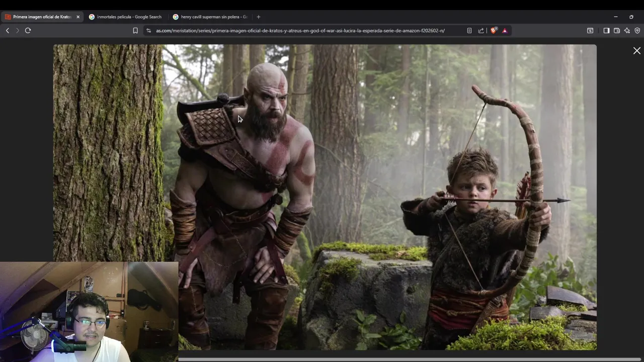Open the Brave Rewards triangle icon
This screenshot has width=644, height=362.
[505, 31]
